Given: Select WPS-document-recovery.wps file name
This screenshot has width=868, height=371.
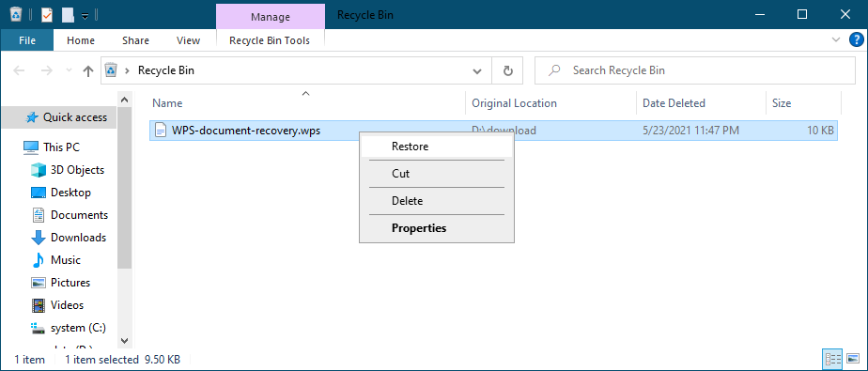Looking at the screenshot, I should click(246, 131).
